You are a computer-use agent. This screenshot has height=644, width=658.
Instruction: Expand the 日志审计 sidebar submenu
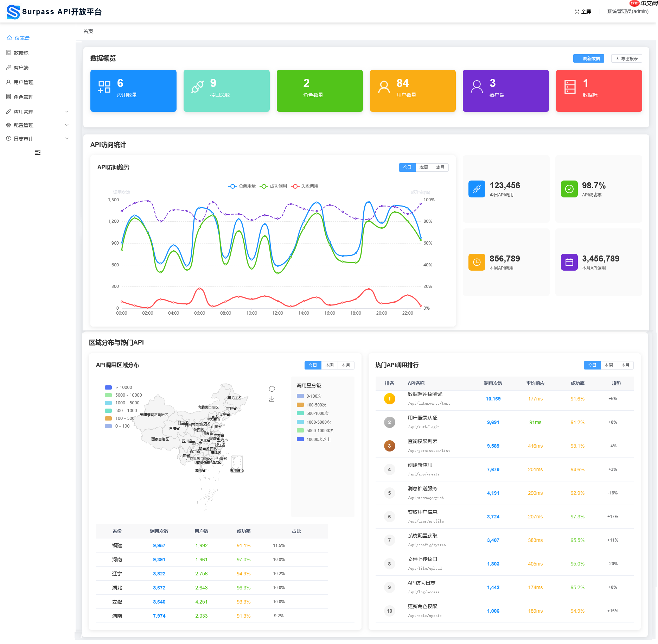pos(38,139)
